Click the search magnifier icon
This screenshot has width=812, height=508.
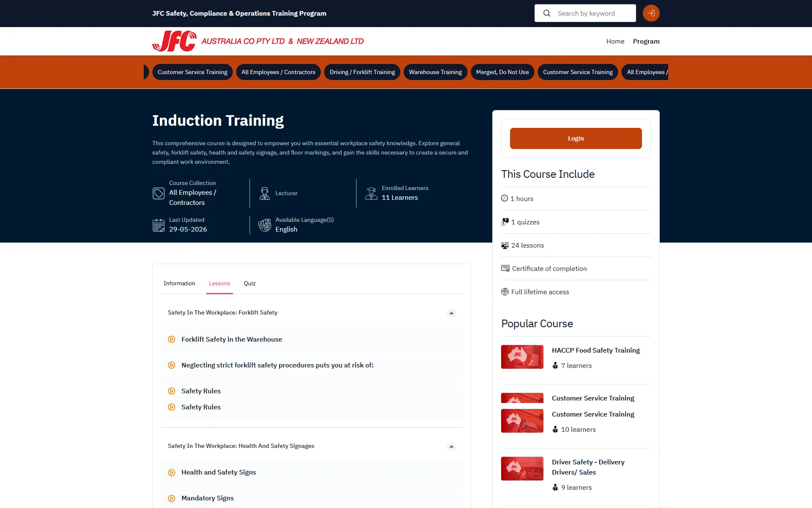(547, 13)
